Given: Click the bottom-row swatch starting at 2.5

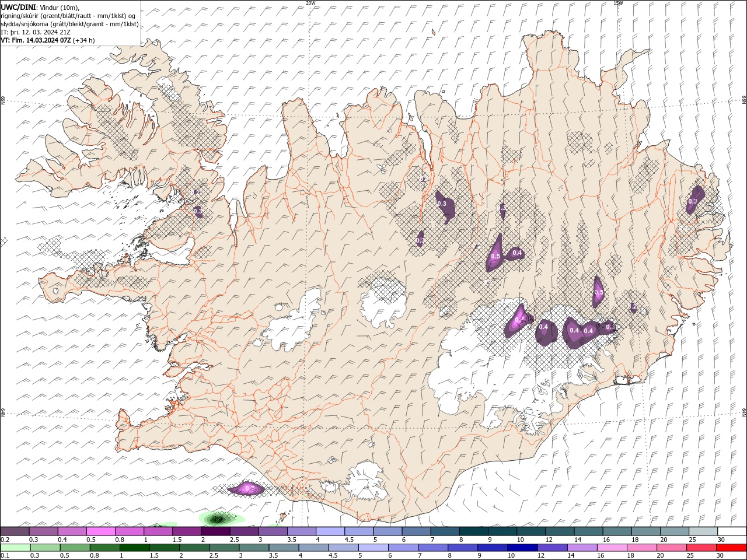Looking at the screenshot, I should pyautogui.click(x=224, y=548).
